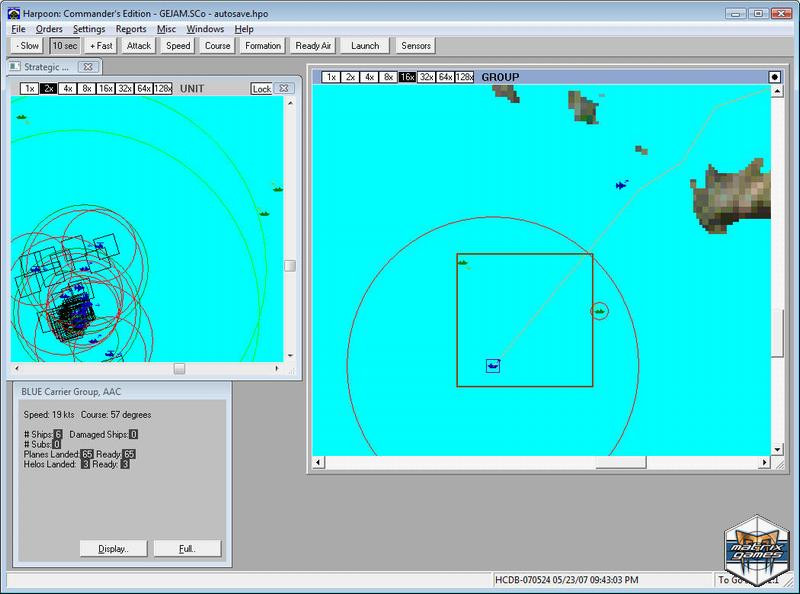This screenshot has height=594, width=800.
Task: Click the Course toolbar button
Action: 217,46
